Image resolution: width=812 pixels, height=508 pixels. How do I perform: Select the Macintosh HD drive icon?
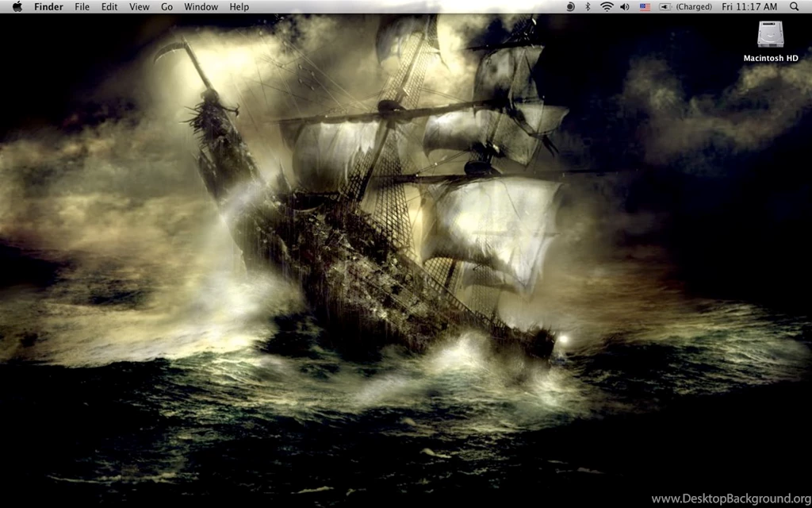(x=770, y=34)
